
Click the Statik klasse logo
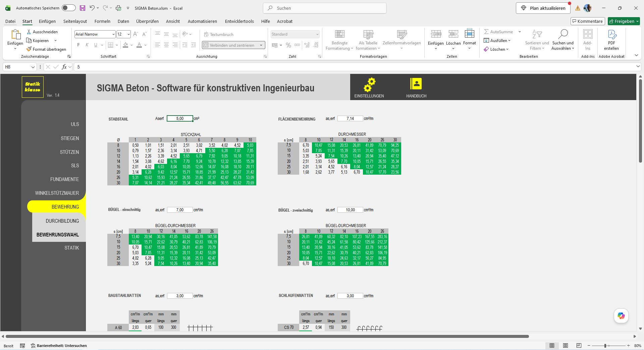(x=33, y=87)
